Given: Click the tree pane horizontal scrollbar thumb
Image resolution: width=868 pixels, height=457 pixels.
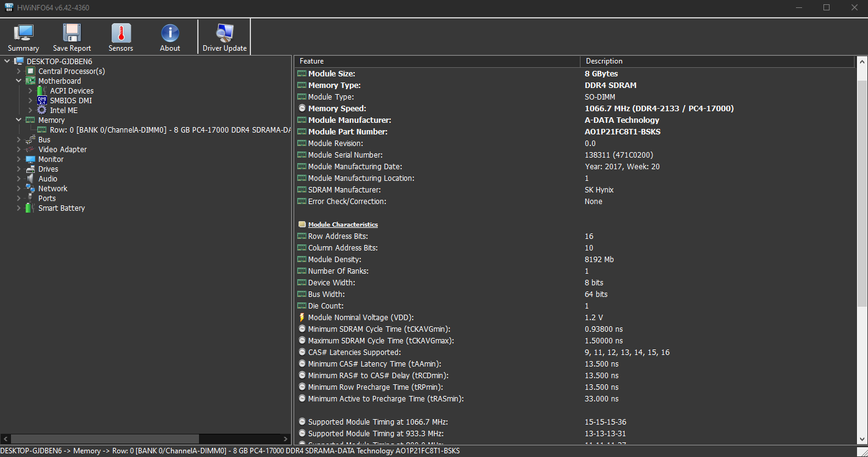Looking at the screenshot, I should pos(105,439).
